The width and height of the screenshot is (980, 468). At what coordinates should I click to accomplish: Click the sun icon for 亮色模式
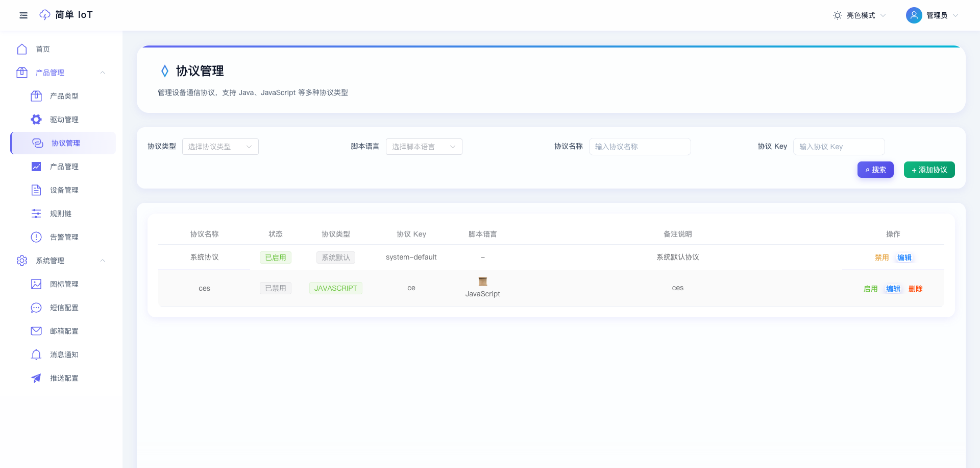[838, 15]
